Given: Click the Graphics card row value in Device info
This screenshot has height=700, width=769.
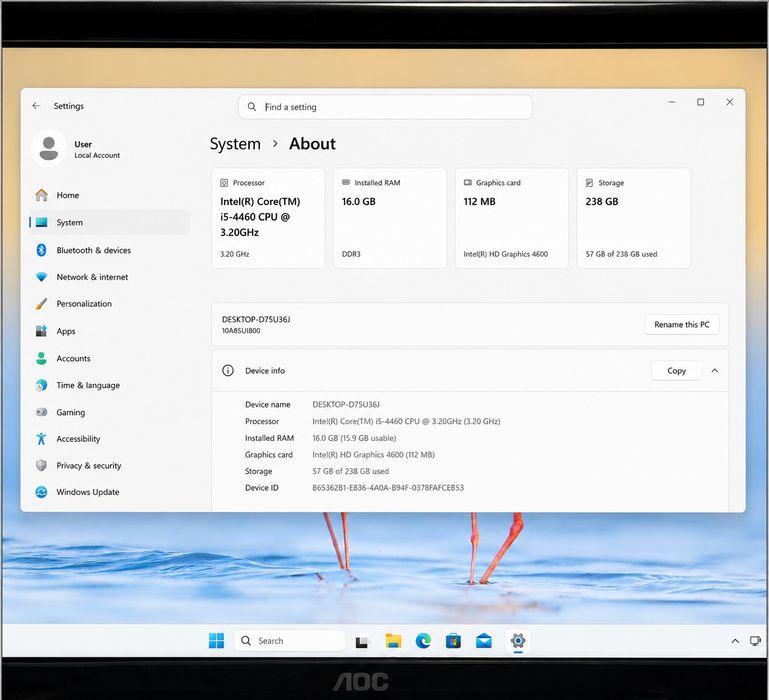Looking at the screenshot, I should click(x=373, y=455).
